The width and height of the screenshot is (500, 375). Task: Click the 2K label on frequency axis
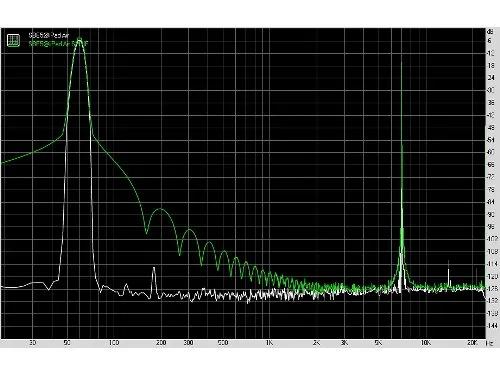pos(316,343)
